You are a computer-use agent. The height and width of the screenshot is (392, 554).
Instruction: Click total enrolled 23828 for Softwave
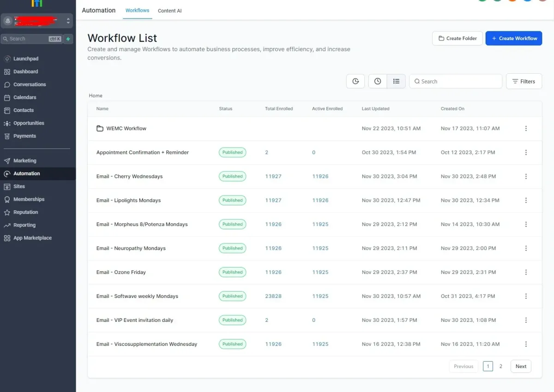point(273,296)
